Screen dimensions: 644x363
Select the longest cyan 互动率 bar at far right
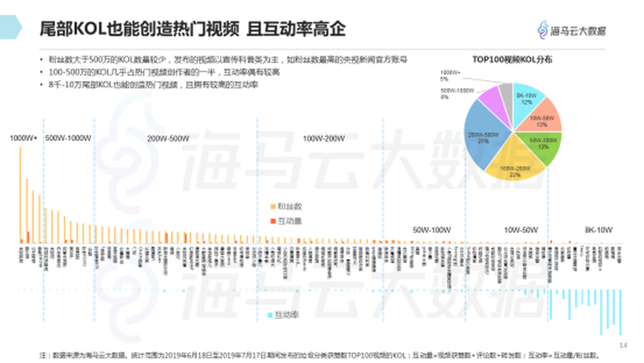click(x=620, y=313)
